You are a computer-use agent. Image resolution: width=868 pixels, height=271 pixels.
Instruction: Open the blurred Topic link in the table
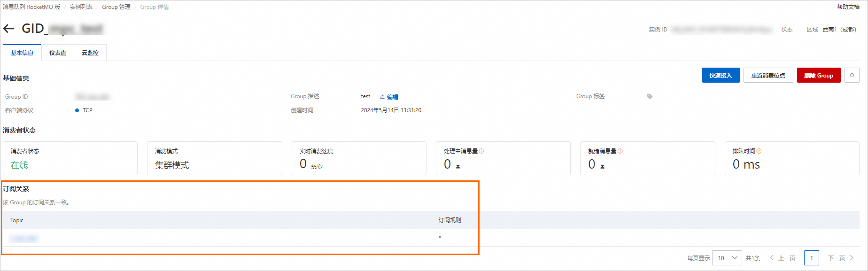pos(23,238)
